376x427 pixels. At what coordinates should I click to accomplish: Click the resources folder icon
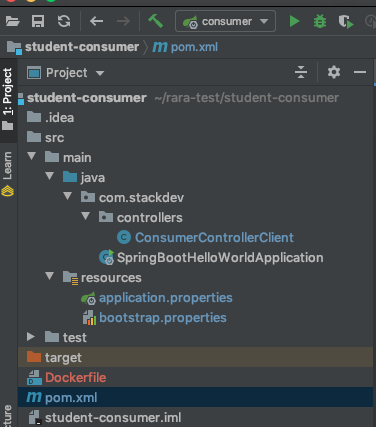[x=70, y=277]
